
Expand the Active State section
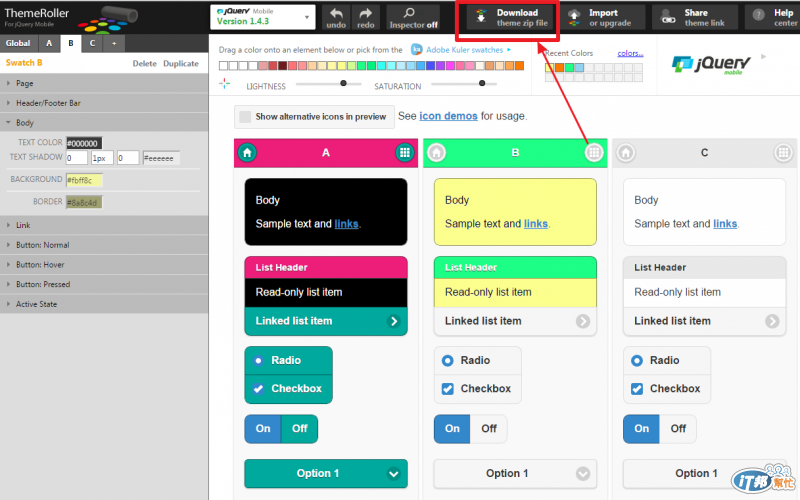(104, 304)
